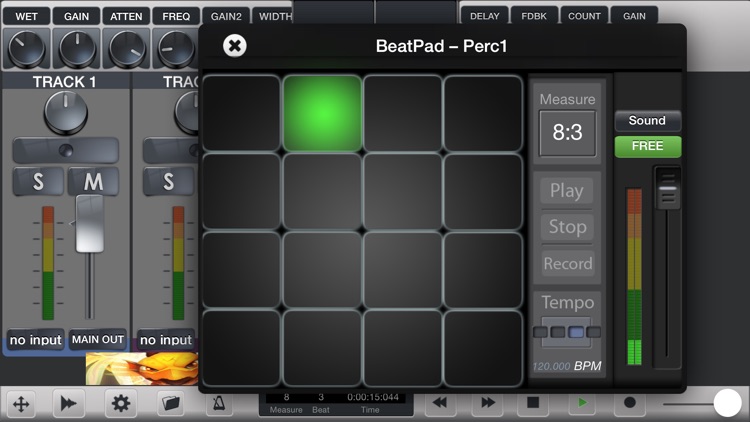
Task: Tap the lit green beat pad
Action: click(x=322, y=112)
